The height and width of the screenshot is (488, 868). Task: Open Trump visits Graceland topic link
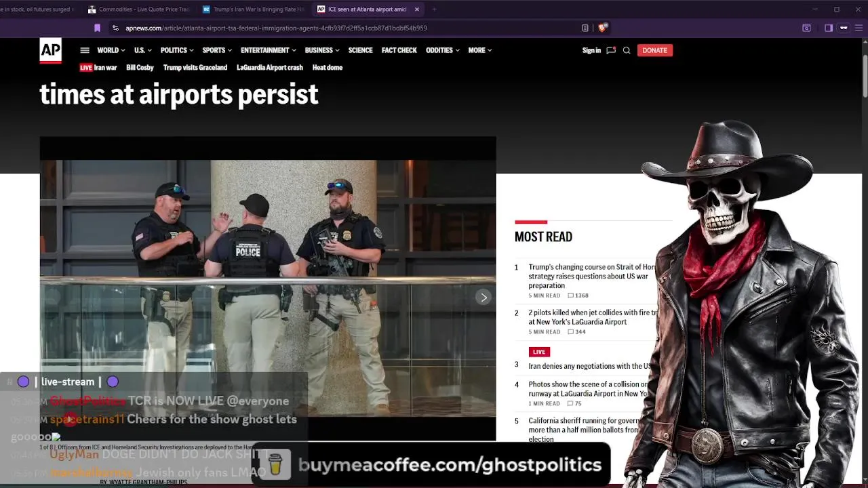[195, 67]
